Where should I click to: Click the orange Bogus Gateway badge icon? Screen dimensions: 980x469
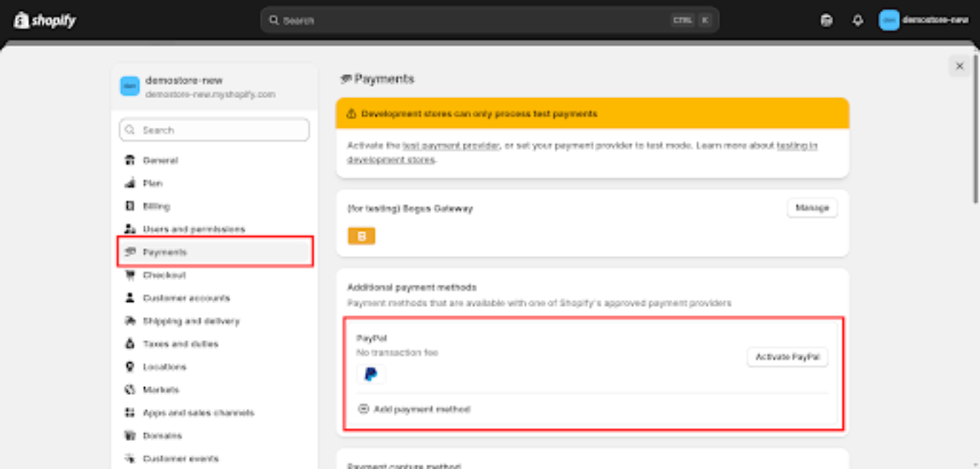coord(362,234)
